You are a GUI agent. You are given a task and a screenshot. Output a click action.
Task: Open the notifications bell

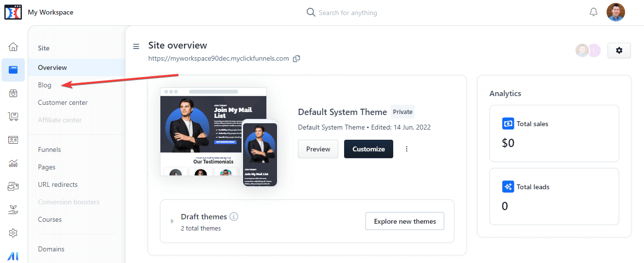tap(593, 12)
